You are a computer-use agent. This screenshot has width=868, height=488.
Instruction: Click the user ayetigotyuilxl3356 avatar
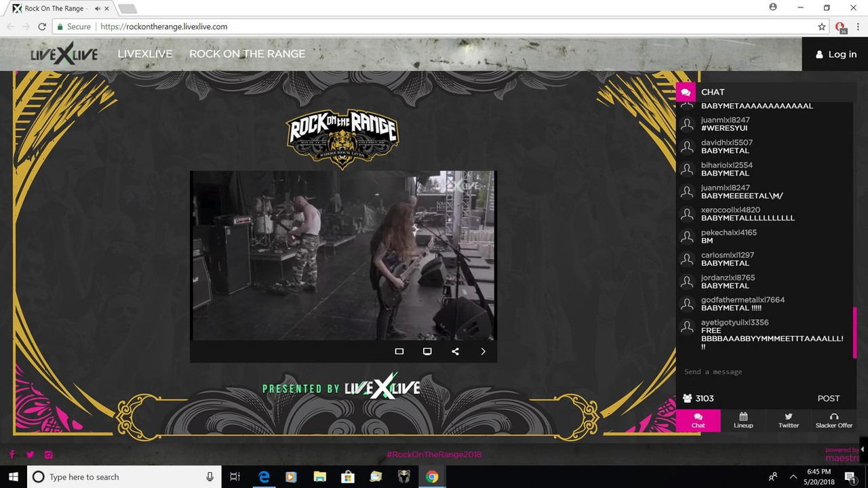(688, 327)
